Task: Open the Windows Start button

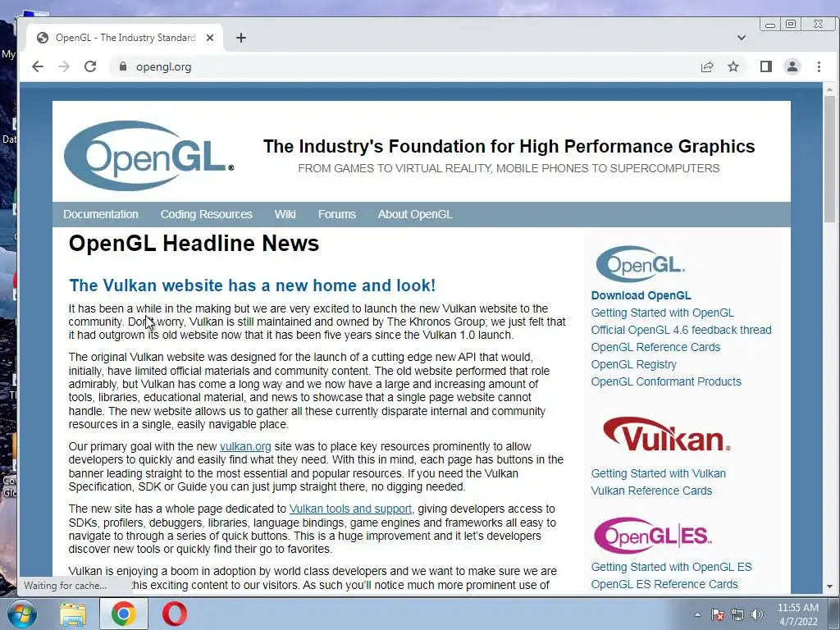Action: pos(21,614)
